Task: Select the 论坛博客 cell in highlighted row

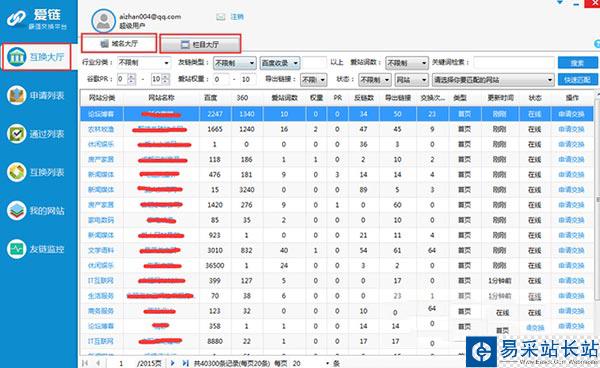Action: click(101, 114)
